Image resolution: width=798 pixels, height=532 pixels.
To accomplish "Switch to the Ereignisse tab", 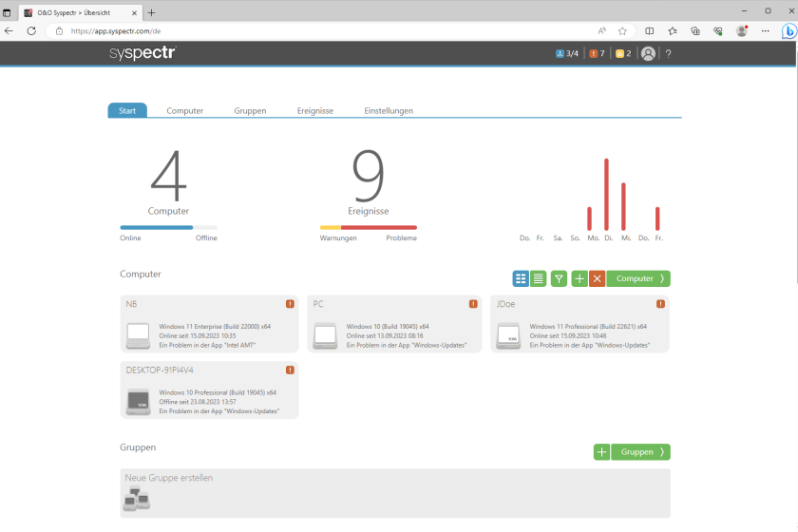I will pos(315,110).
